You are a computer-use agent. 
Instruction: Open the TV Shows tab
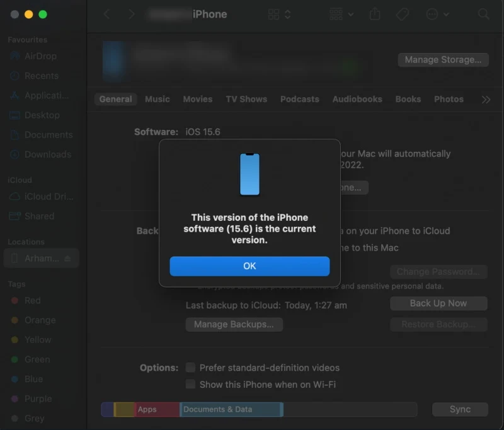(246, 99)
